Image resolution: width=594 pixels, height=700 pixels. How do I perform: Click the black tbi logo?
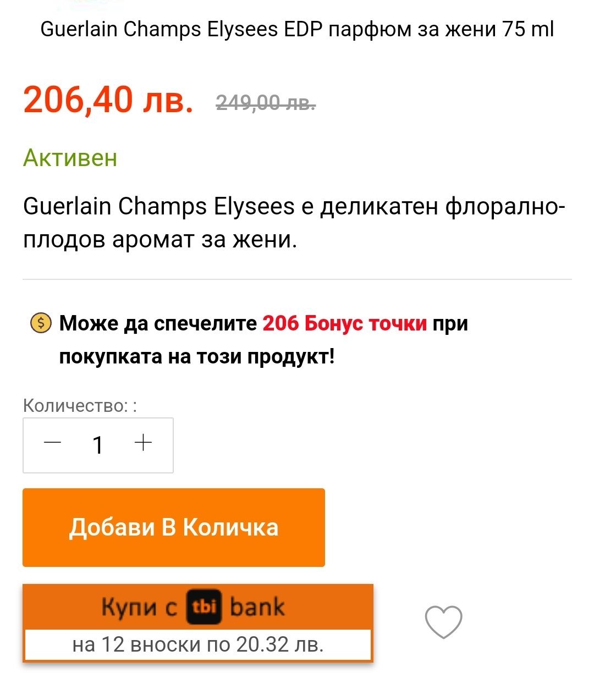204,607
